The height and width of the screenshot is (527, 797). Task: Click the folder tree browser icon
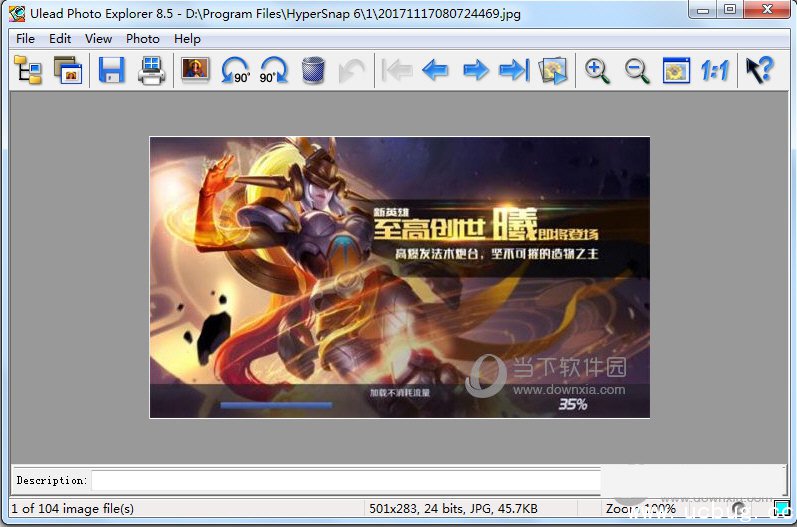[28, 71]
